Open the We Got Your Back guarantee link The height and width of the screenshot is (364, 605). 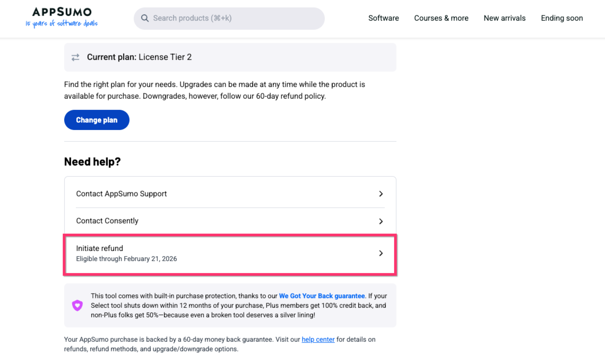pyautogui.click(x=322, y=296)
